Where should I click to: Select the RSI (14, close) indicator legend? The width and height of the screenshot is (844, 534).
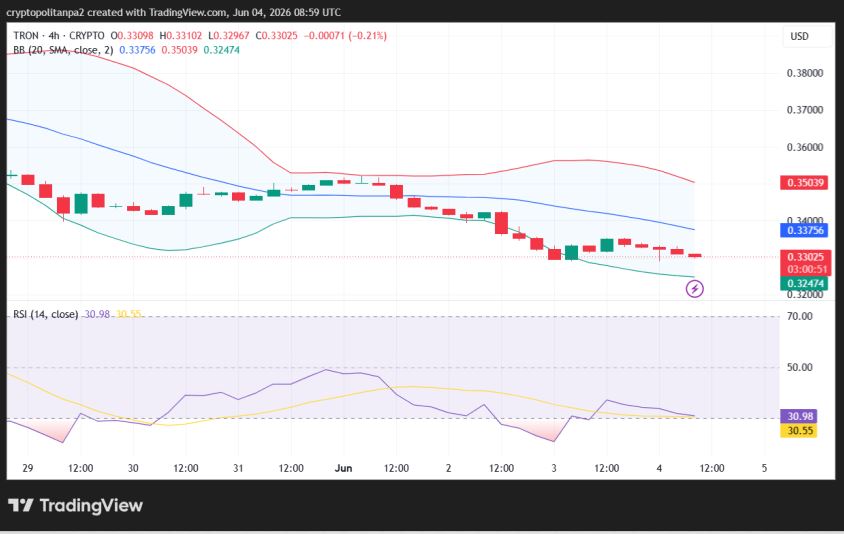coord(46,314)
